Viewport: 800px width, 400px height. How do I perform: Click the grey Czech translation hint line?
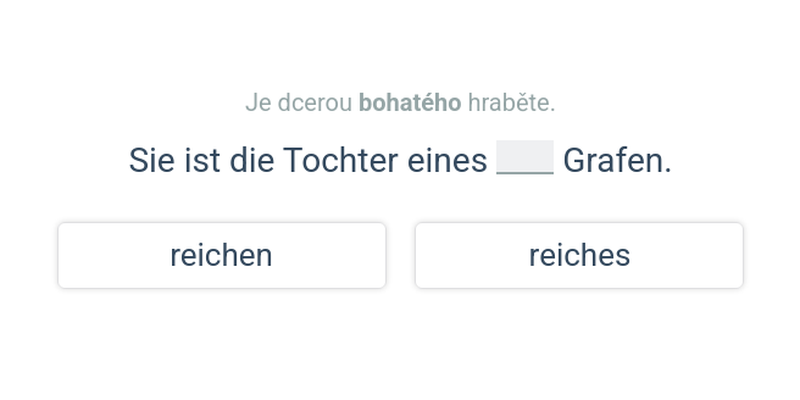(x=400, y=103)
